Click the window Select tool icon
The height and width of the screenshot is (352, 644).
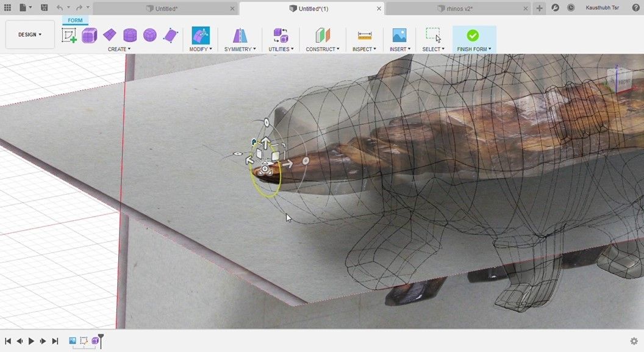[434, 35]
